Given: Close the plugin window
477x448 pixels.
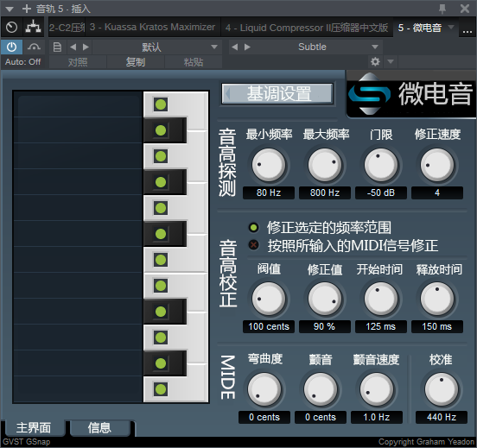Looking at the screenshot, I should point(465,9).
